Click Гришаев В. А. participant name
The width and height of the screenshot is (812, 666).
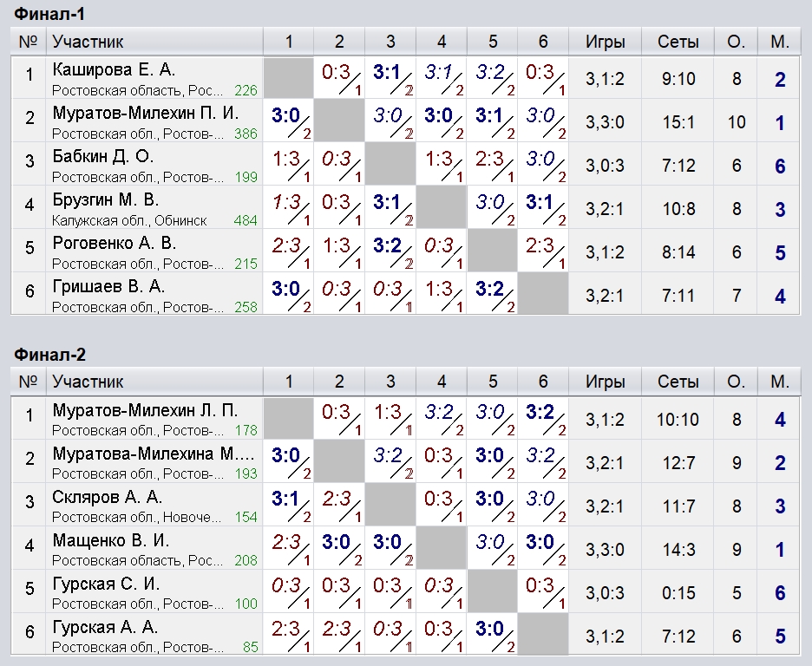click(x=108, y=287)
